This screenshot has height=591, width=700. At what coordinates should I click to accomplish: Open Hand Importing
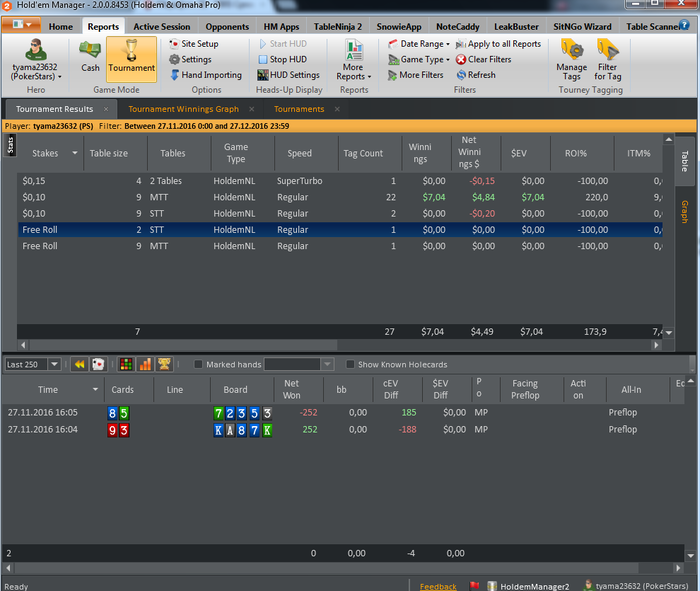tap(206, 75)
